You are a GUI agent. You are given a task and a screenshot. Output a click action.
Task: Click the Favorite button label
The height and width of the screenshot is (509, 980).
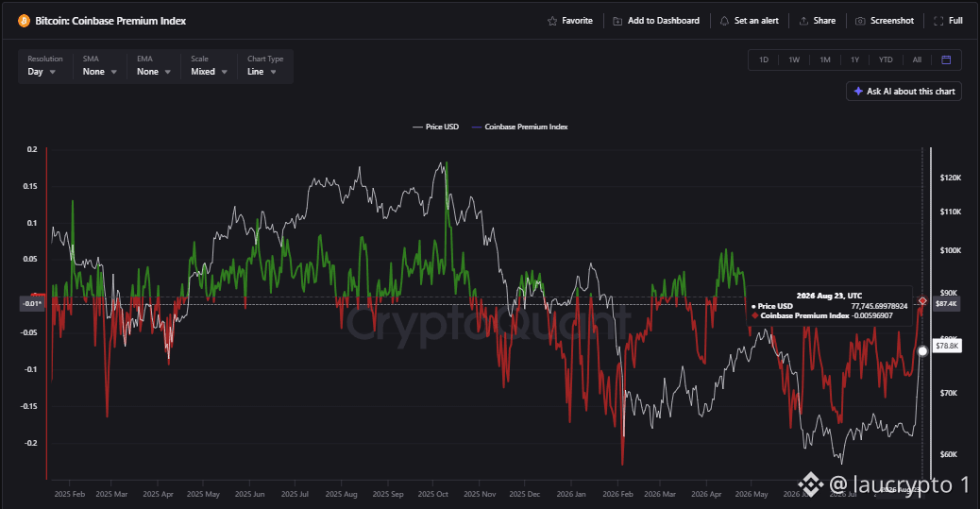577,21
